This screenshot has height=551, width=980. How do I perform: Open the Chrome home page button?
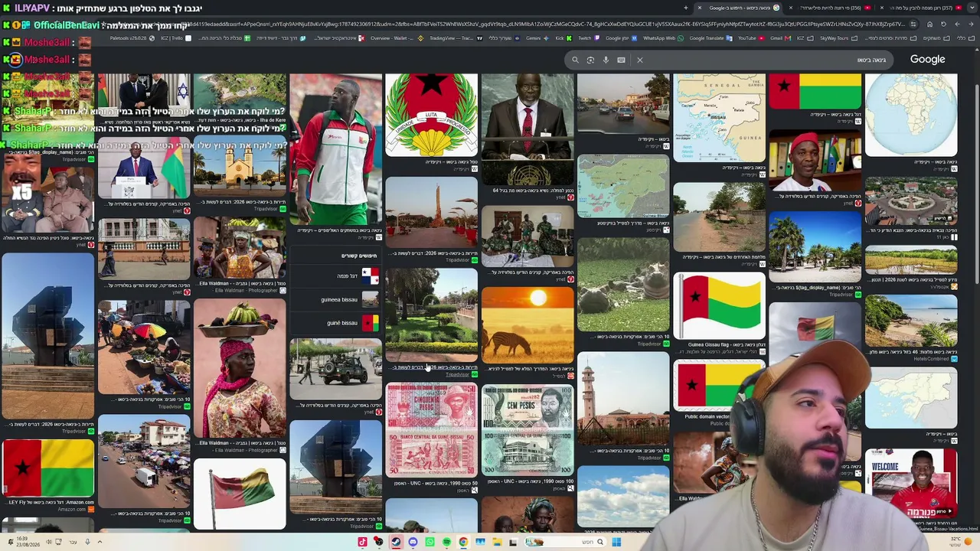coord(929,24)
